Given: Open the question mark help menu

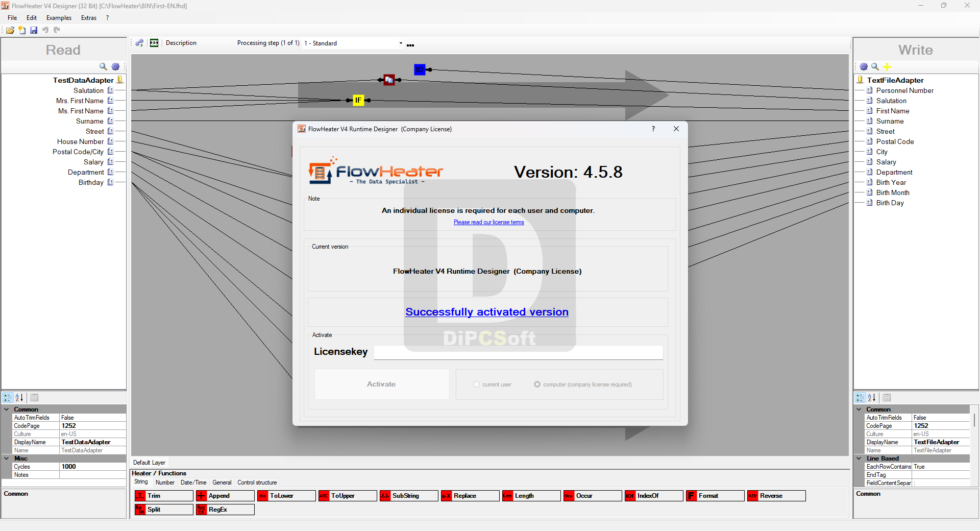Looking at the screenshot, I should tap(107, 18).
